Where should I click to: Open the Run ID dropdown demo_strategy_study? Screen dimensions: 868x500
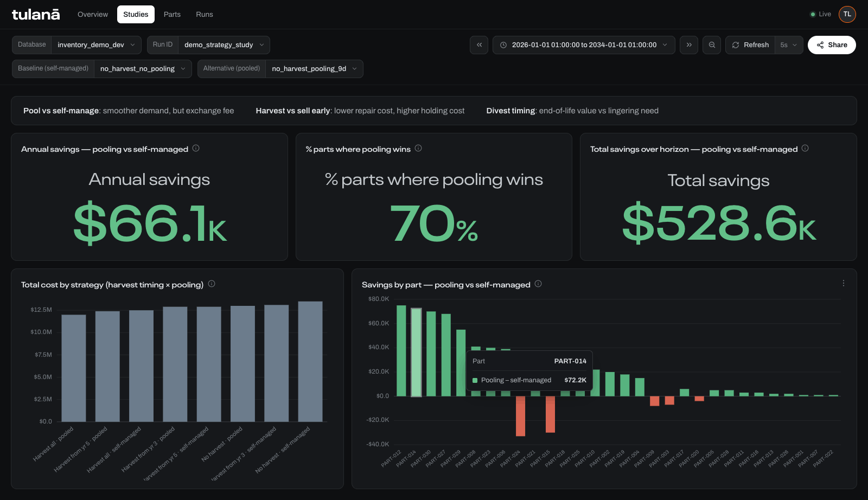click(224, 45)
